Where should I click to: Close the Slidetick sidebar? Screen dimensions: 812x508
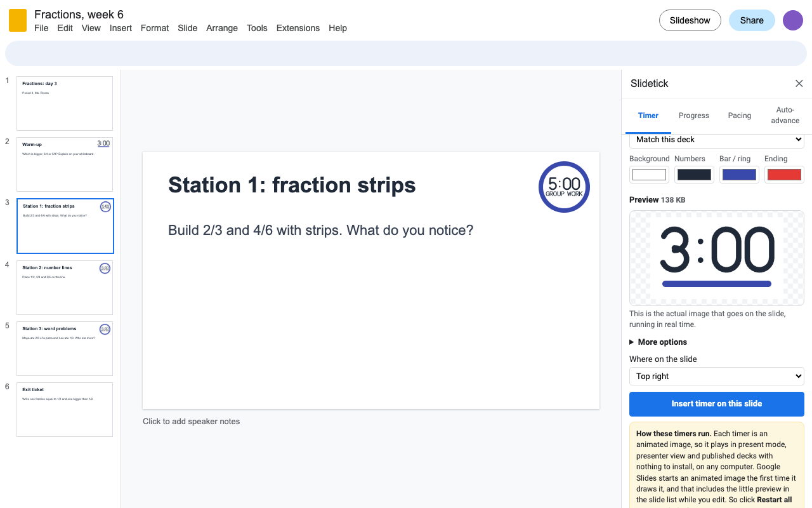pyautogui.click(x=799, y=84)
